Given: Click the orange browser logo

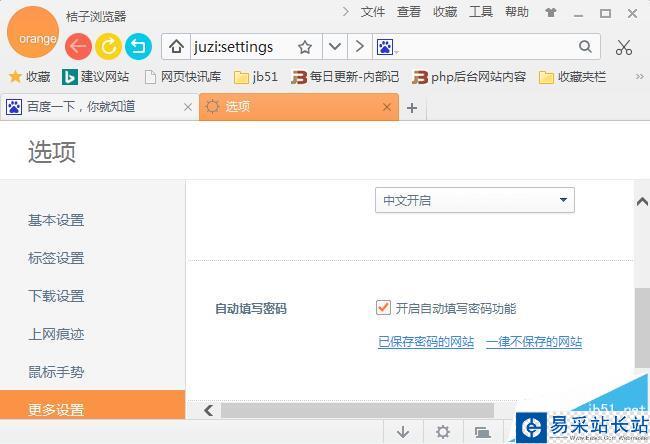Looking at the screenshot, I should click(33, 32).
